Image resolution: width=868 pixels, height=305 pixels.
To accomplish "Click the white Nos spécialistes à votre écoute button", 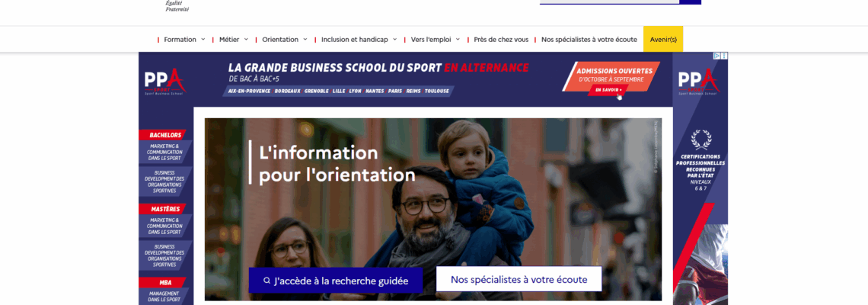I will pos(519,279).
